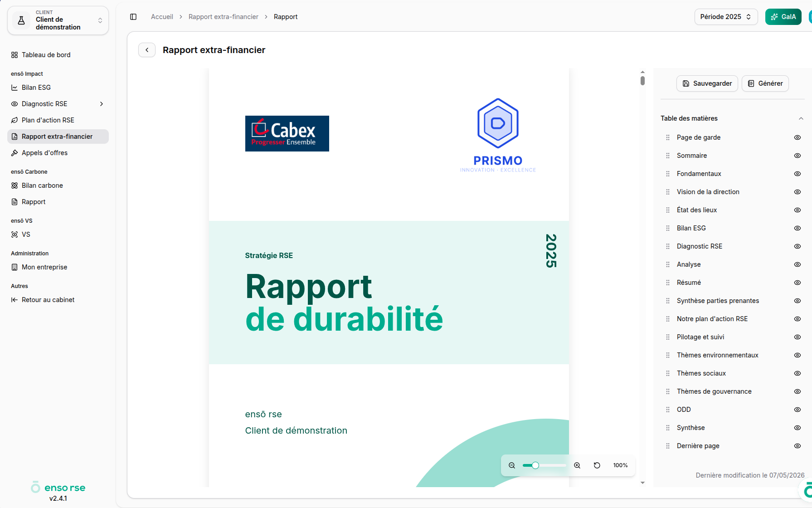This screenshot has height=508, width=812.
Task: Click the drag handle for ODD
Action: coord(668,410)
